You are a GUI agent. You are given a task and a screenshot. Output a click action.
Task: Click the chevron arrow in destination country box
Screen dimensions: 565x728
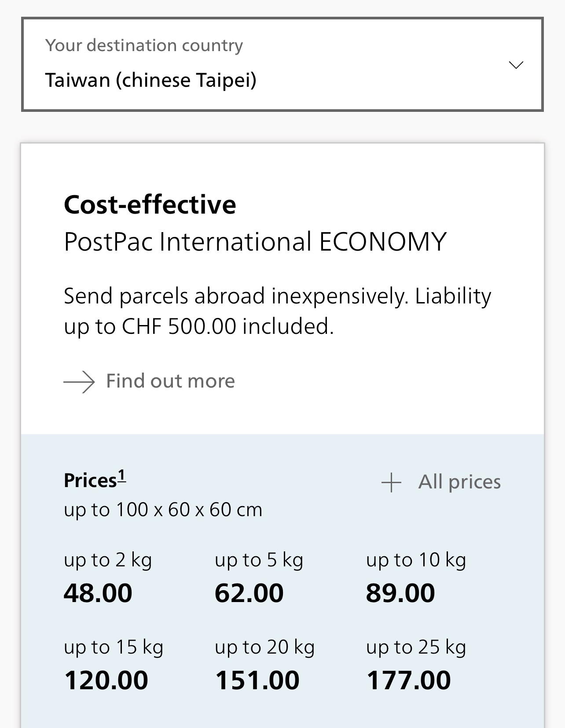pos(516,65)
